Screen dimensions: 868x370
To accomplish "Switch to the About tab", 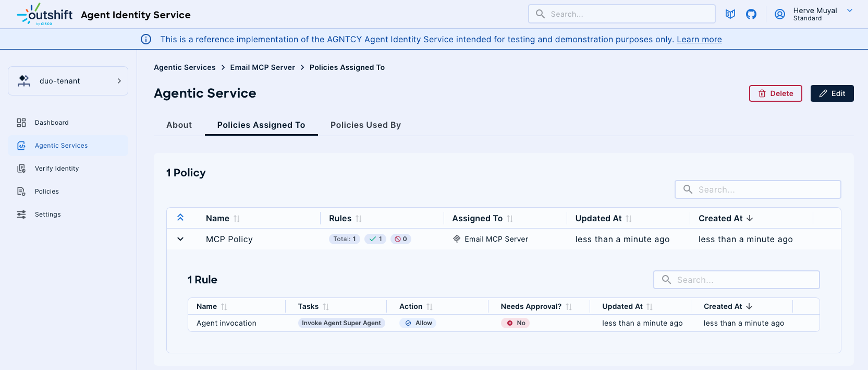I will click(x=179, y=125).
